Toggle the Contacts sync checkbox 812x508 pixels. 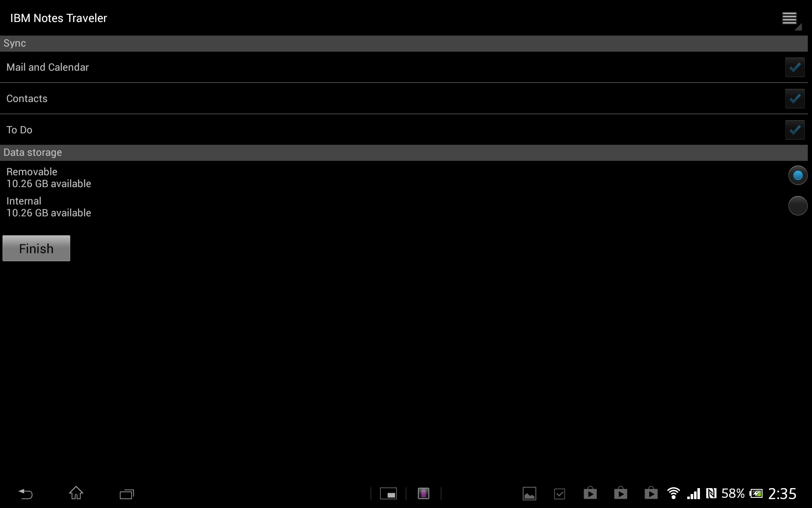[x=795, y=99]
